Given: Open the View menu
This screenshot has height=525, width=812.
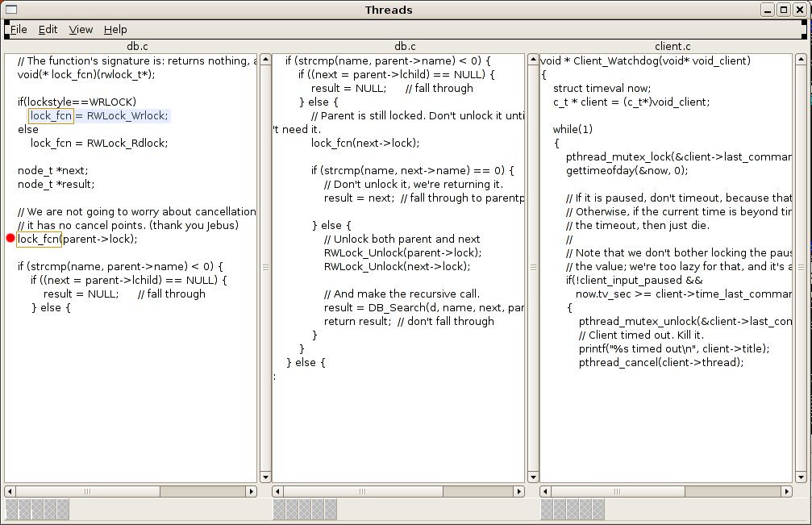Looking at the screenshot, I should click(81, 29).
